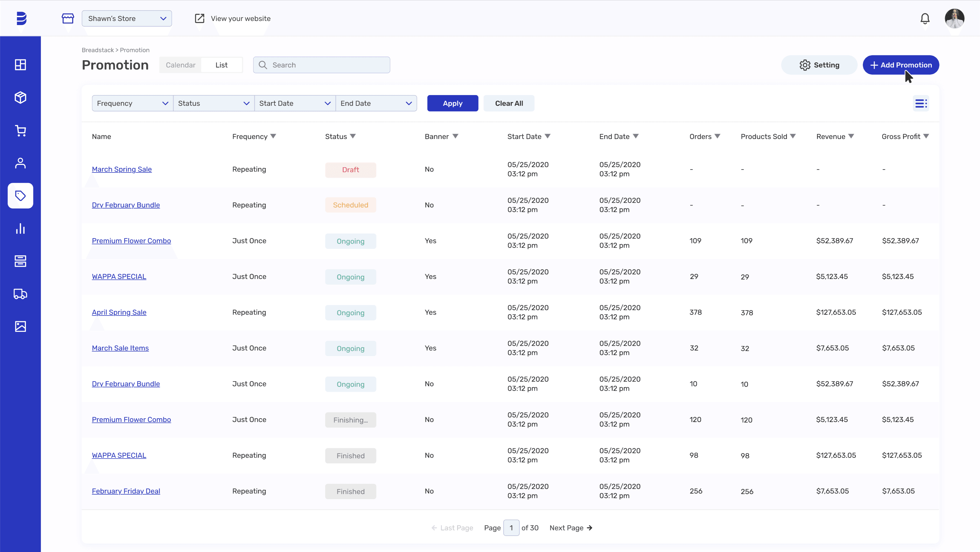The width and height of the screenshot is (980, 552).
Task: Click the notification bell icon
Action: [925, 19]
